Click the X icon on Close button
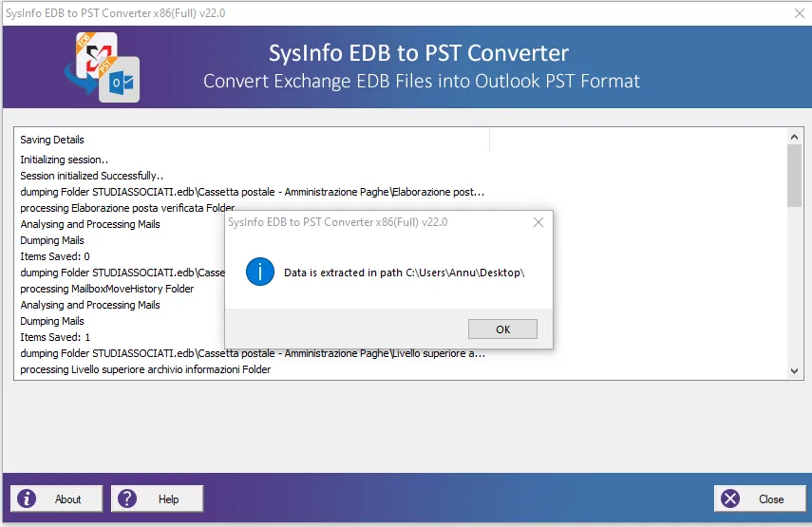This screenshot has height=527, width=812. click(730, 499)
